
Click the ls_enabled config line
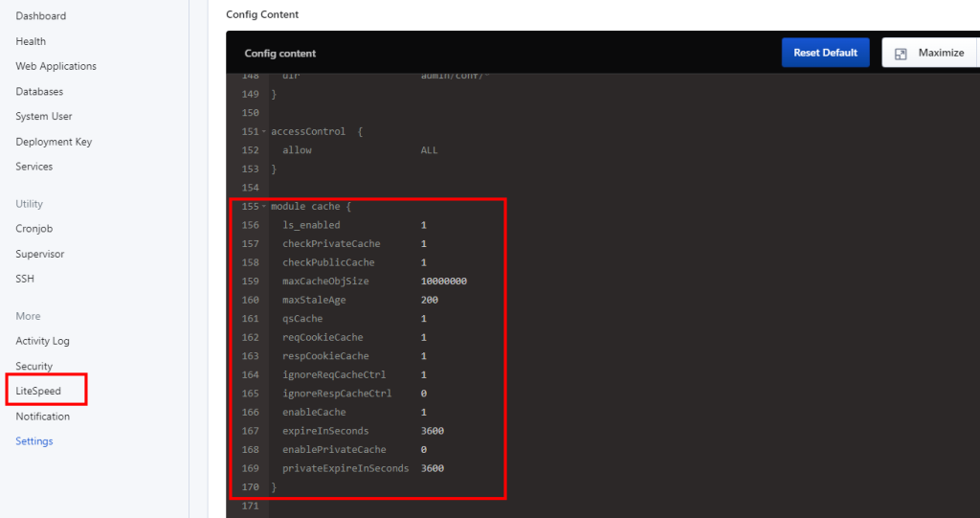pyautogui.click(x=354, y=225)
